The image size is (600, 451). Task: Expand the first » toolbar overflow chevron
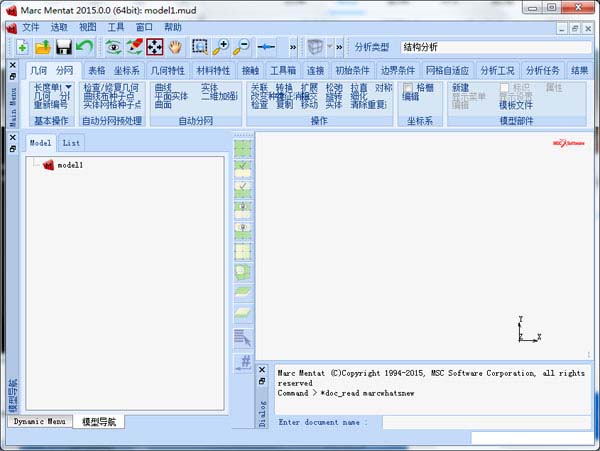tap(293, 47)
